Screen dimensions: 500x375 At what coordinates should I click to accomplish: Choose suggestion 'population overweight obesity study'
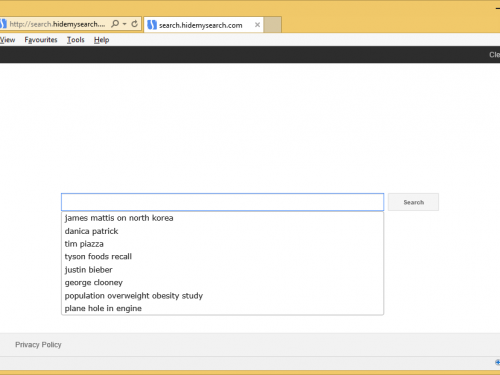222,296
